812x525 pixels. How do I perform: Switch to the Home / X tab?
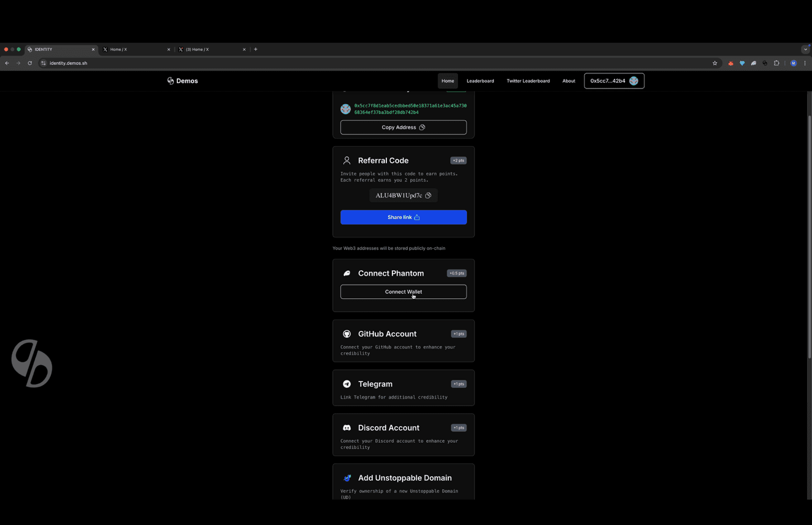[119, 49]
